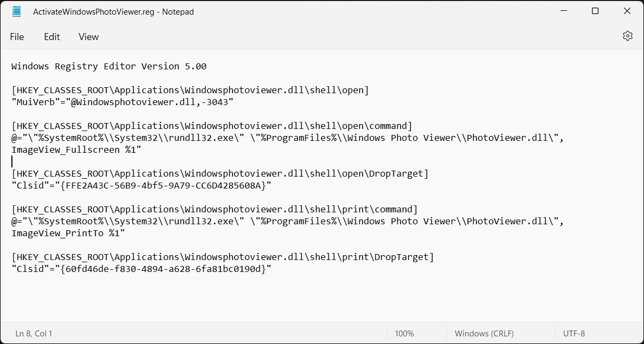Minimize the Notepad window

pyautogui.click(x=563, y=11)
